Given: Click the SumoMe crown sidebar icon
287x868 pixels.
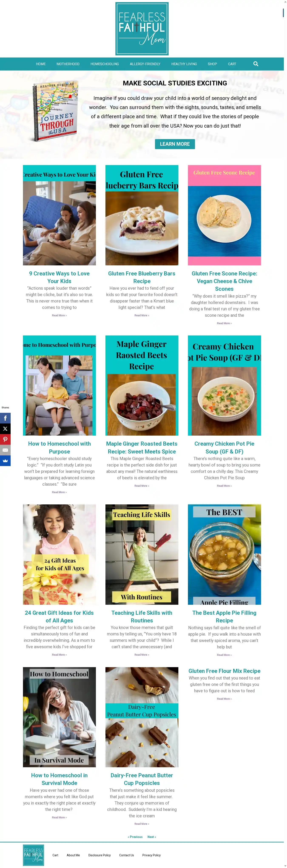Looking at the screenshot, I should click(5, 461).
